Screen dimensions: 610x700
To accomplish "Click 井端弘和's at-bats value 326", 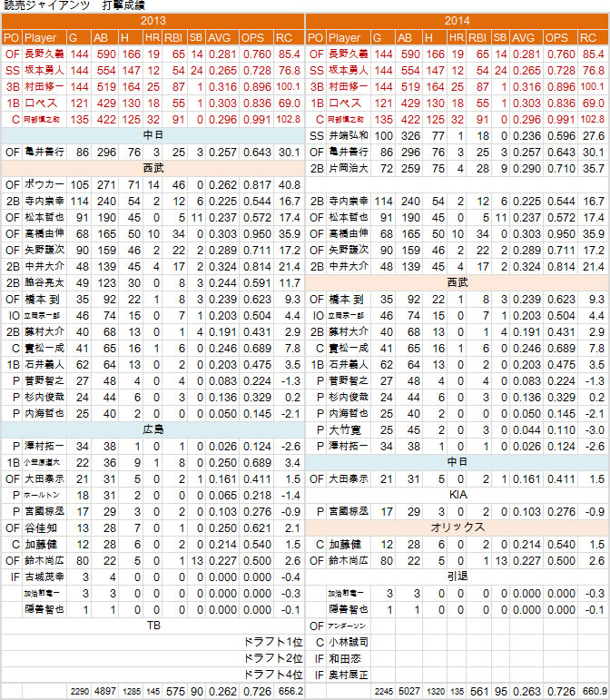I will (x=410, y=135).
